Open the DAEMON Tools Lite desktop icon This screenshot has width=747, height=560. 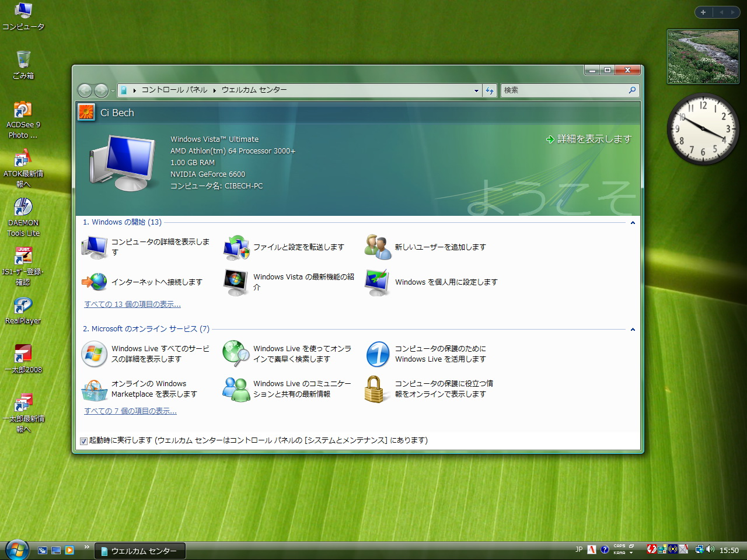(23, 208)
